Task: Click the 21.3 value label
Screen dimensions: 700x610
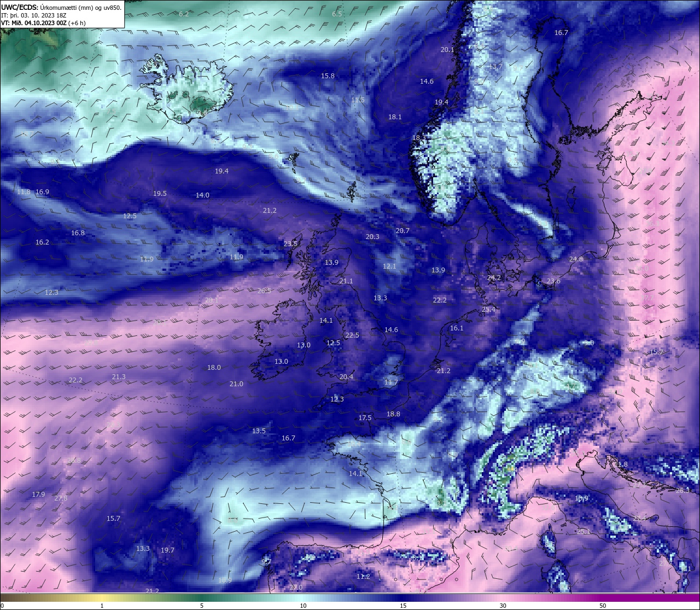Action: 119,377
